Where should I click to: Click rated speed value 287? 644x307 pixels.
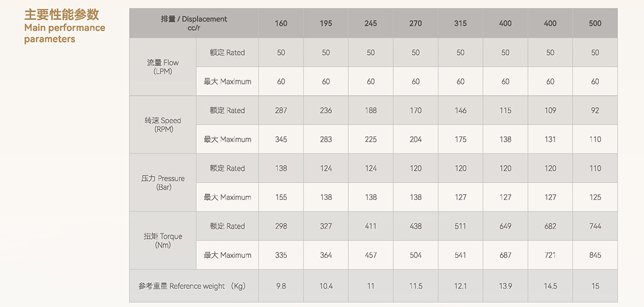281,111
